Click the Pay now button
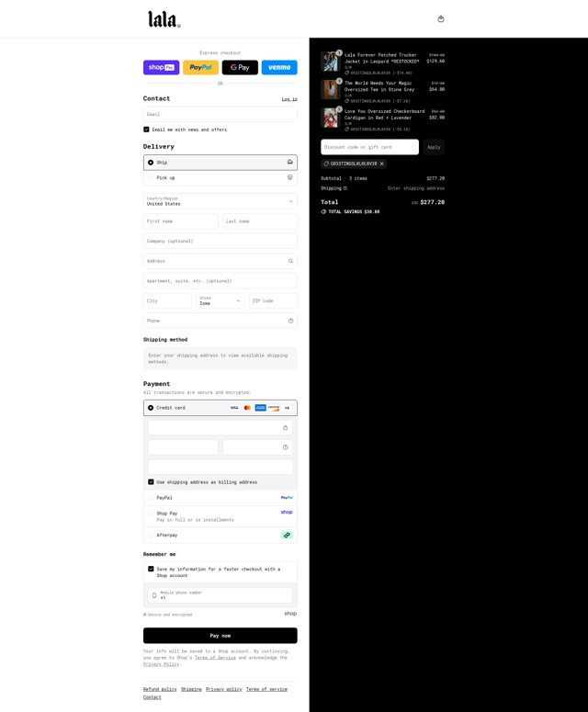This screenshot has height=712, width=588. (220, 636)
